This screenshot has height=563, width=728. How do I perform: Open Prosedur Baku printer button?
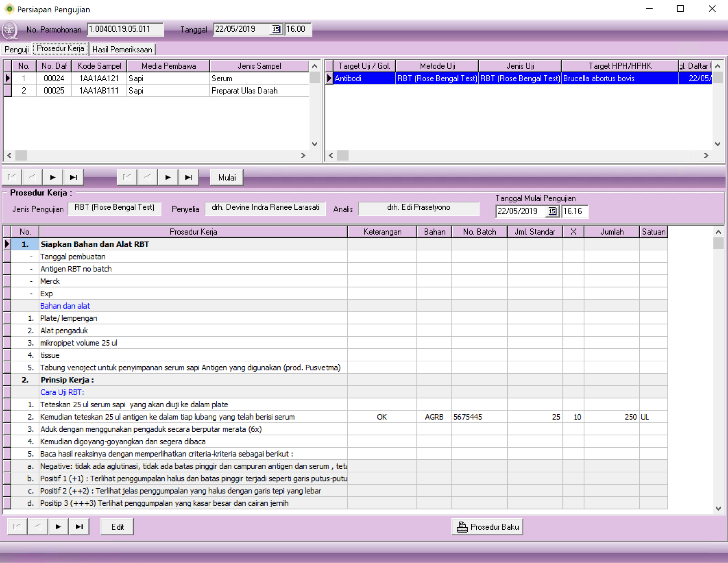click(487, 527)
